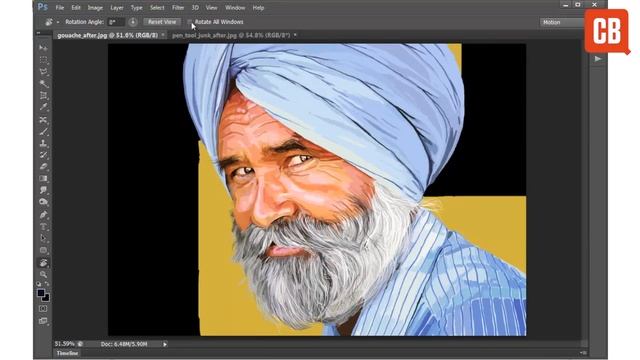
Task: Swap foreground and background colors
Action: [x=47, y=284]
